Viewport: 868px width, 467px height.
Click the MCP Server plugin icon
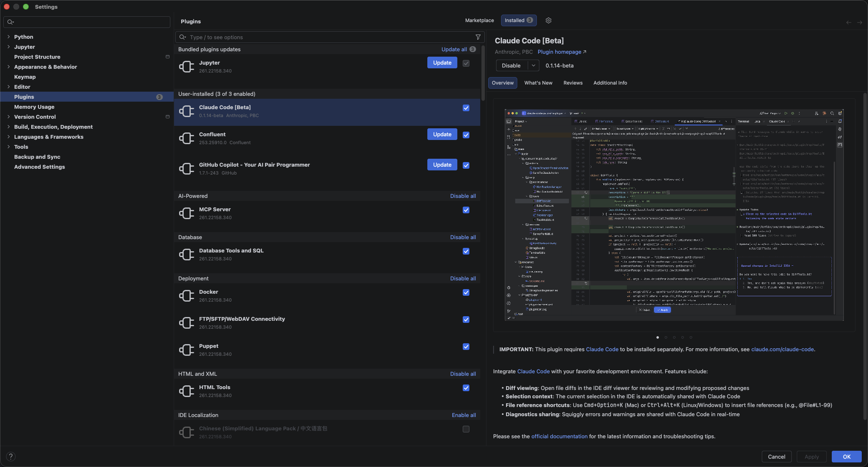point(187,213)
